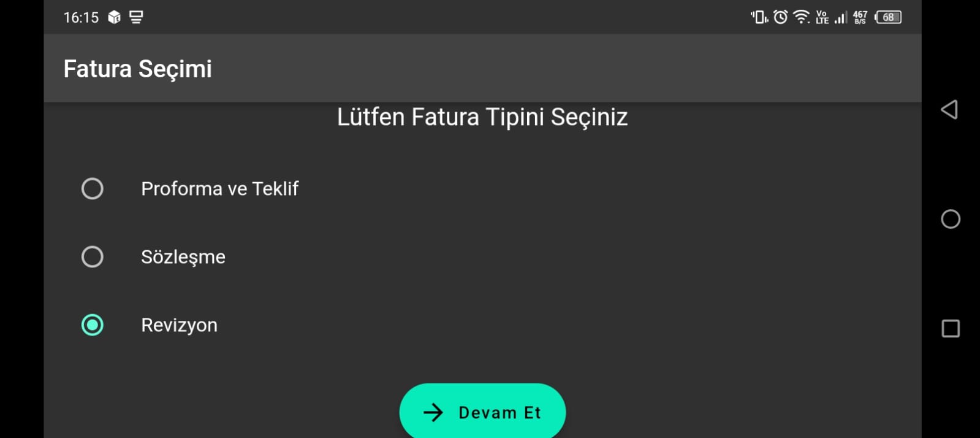Tap the Fatura Seçimi title bar
Image resolution: width=980 pixels, height=438 pixels.
pyautogui.click(x=482, y=68)
